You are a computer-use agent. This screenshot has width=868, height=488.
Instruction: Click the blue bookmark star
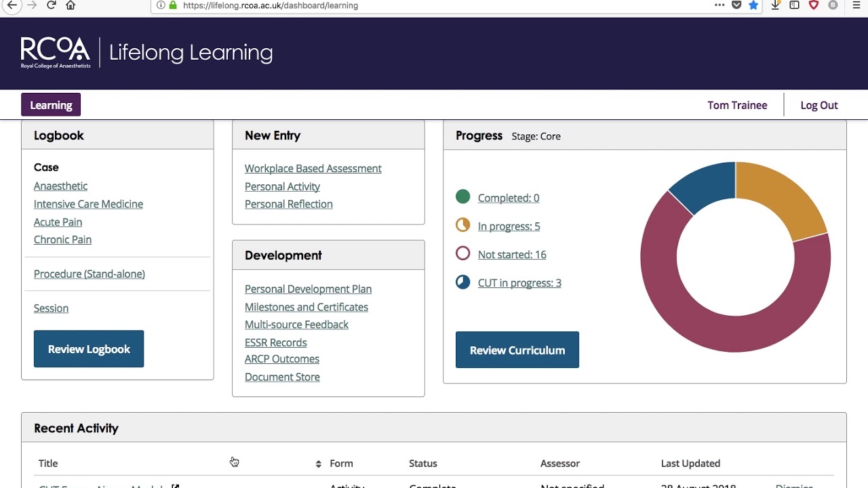(753, 5)
